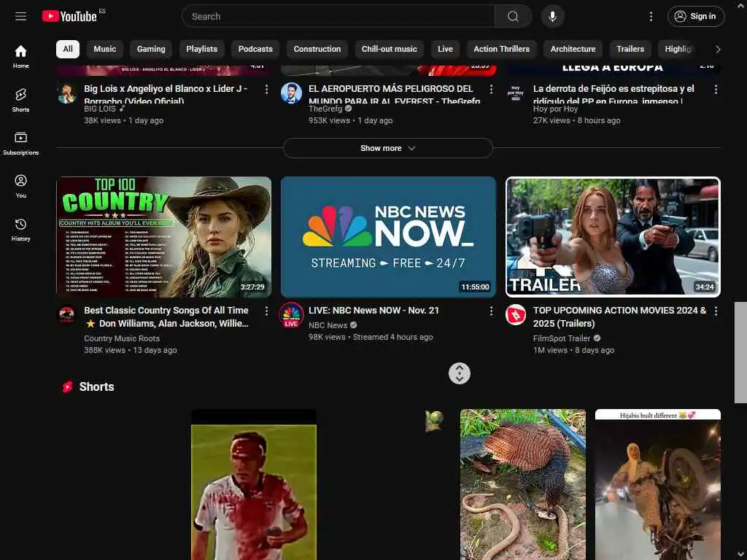Open Country Music Roots channel name
Viewport: 747px width, 560px height.
point(122,338)
